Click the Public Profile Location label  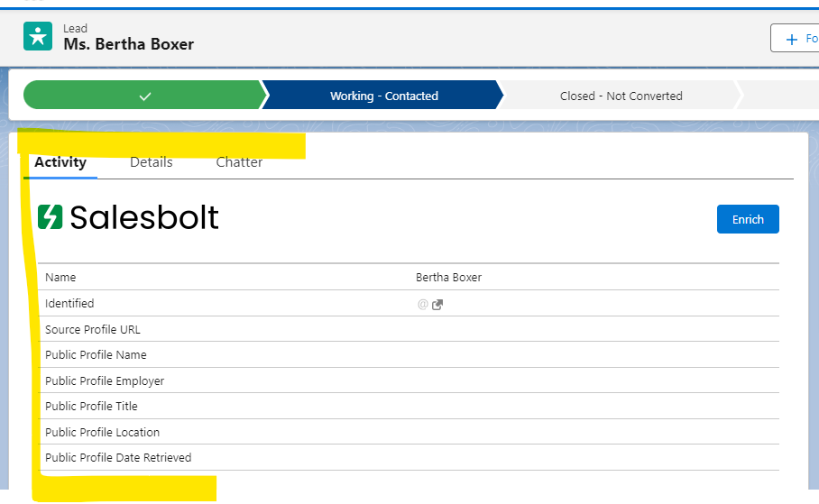point(103,432)
